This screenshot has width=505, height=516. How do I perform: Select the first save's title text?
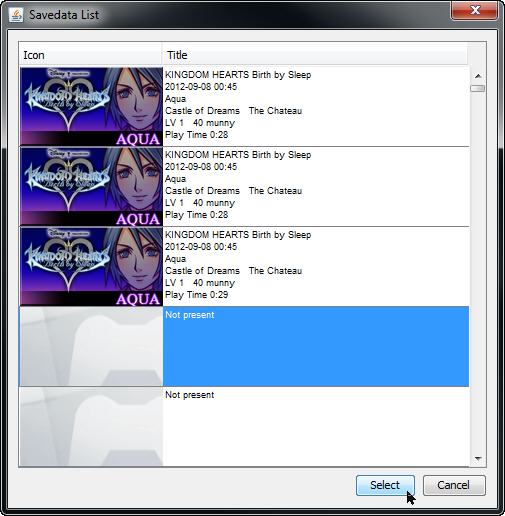tap(238, 75)
